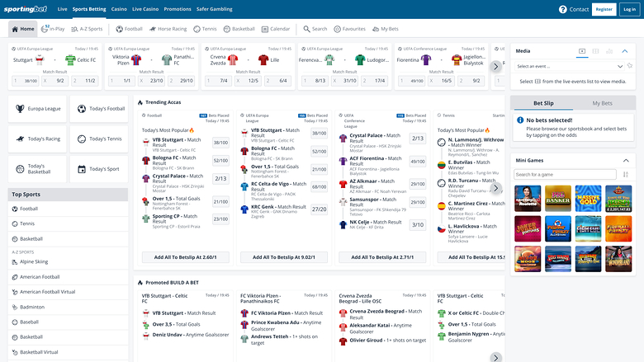Sort mini games alphabetically

point(625,174)
